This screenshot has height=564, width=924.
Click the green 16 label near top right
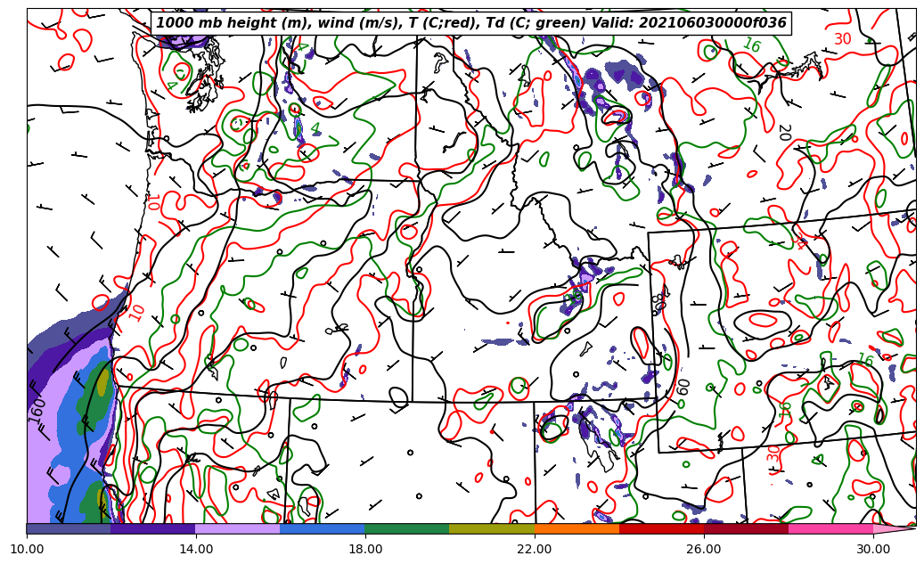pos(751,45)
